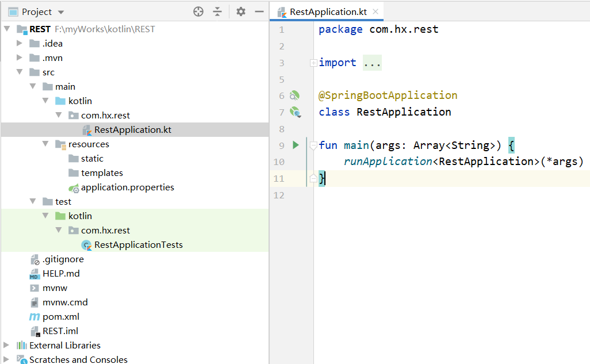The height and width of the screenshot is (364, 590).
Task: Click the folded import ellipsis
Action: 372,63
